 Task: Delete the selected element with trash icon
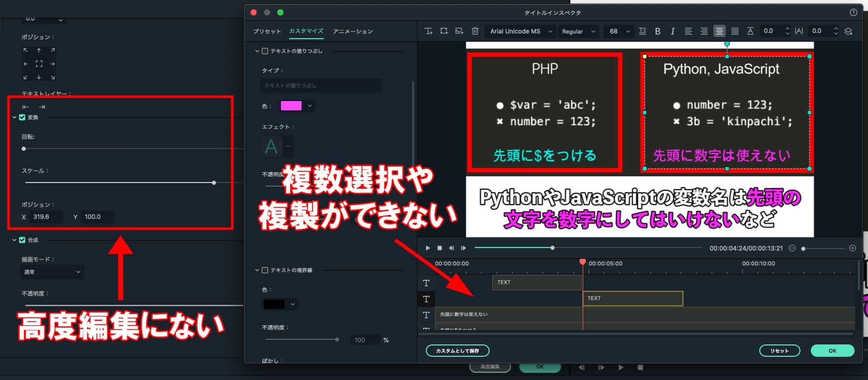tap(475, 31)
